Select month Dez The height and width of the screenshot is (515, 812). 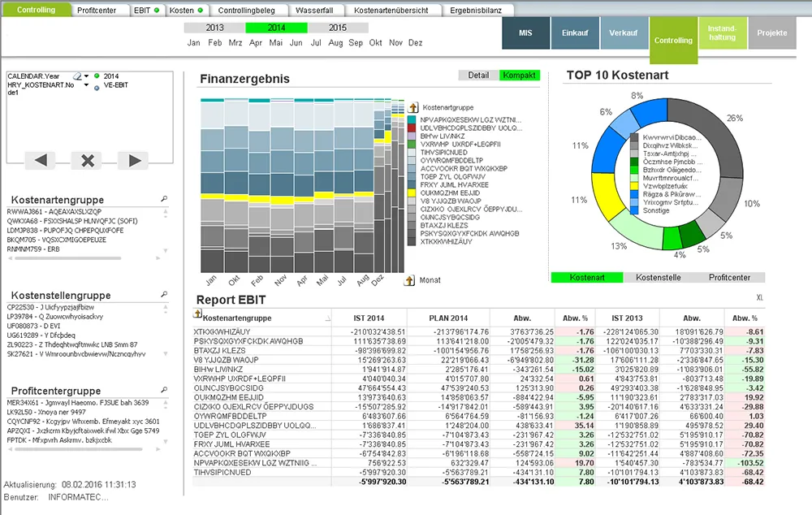[415, 43]
